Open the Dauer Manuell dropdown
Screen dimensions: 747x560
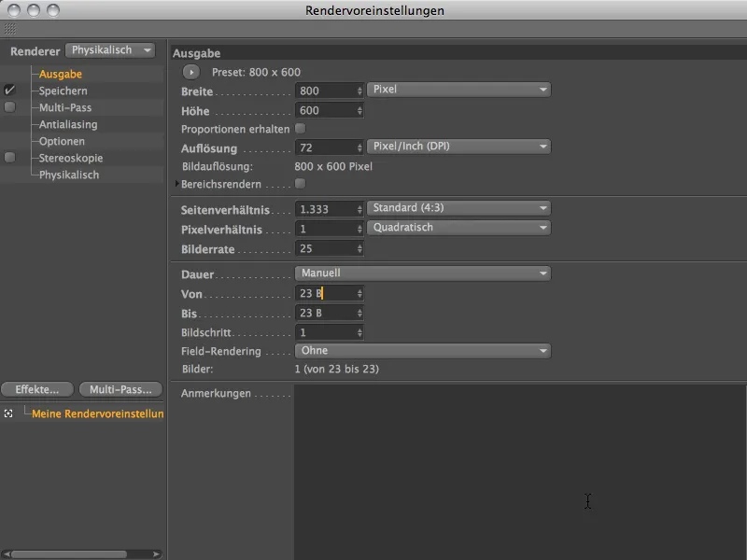423,273
